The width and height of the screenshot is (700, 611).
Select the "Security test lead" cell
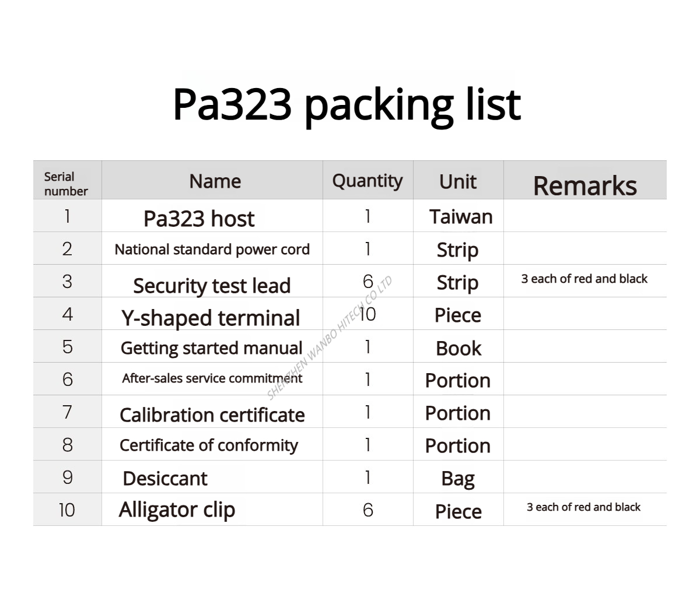point(212,286)
